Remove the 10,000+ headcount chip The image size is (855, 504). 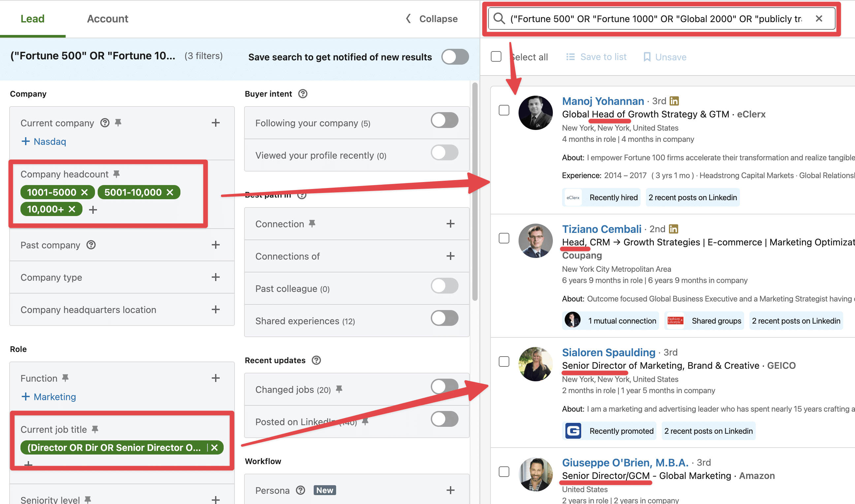point(72,209)
